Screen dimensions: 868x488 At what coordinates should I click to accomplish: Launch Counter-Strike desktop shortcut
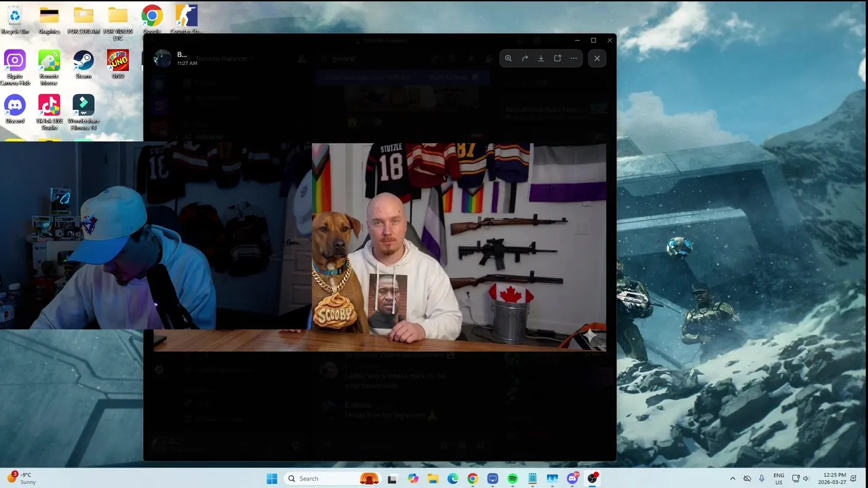click(186, 20)
